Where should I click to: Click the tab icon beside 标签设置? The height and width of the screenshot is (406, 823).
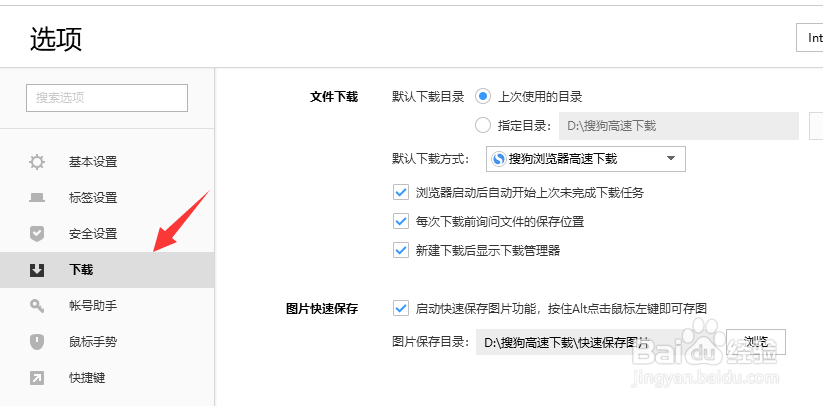[37, 198]
